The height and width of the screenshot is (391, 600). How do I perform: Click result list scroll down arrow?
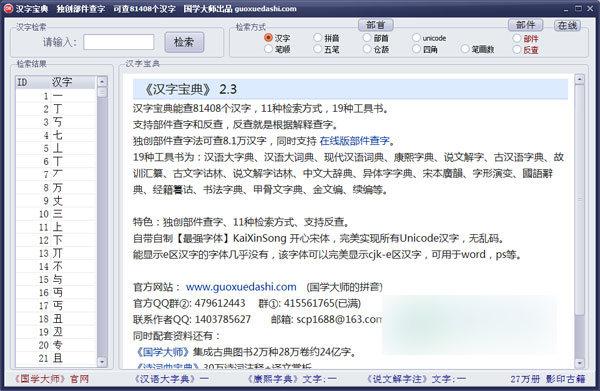click(102, 361)
